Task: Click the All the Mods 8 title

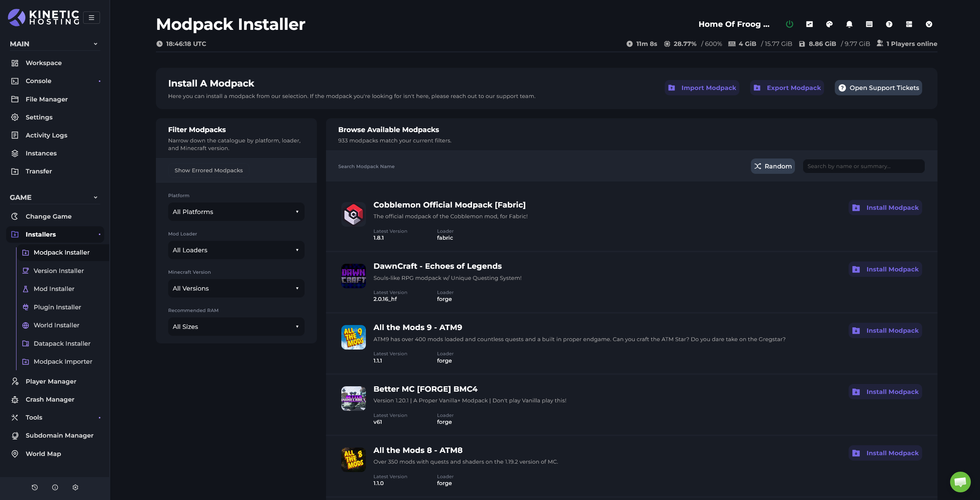Action: (418, 450)
